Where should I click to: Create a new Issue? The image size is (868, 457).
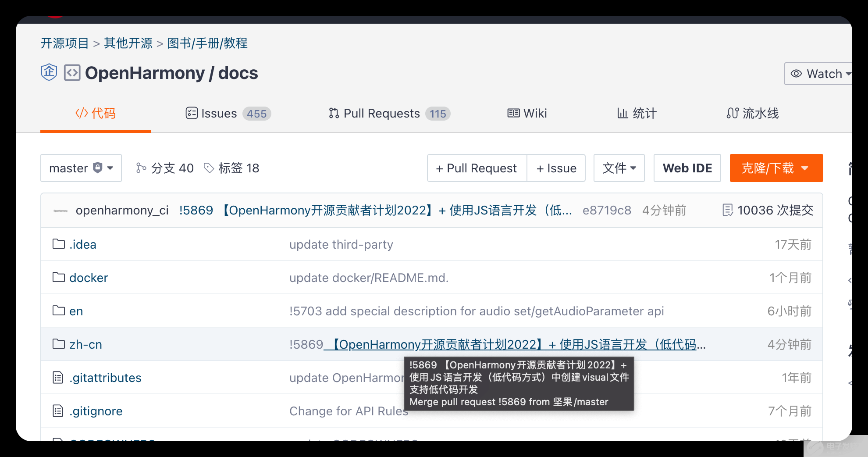click(x=556, y=168)
